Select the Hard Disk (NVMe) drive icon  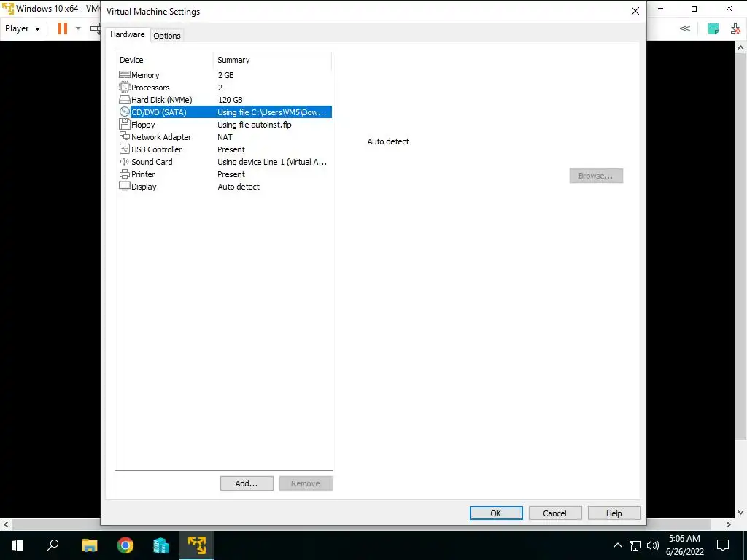(124, 99)
